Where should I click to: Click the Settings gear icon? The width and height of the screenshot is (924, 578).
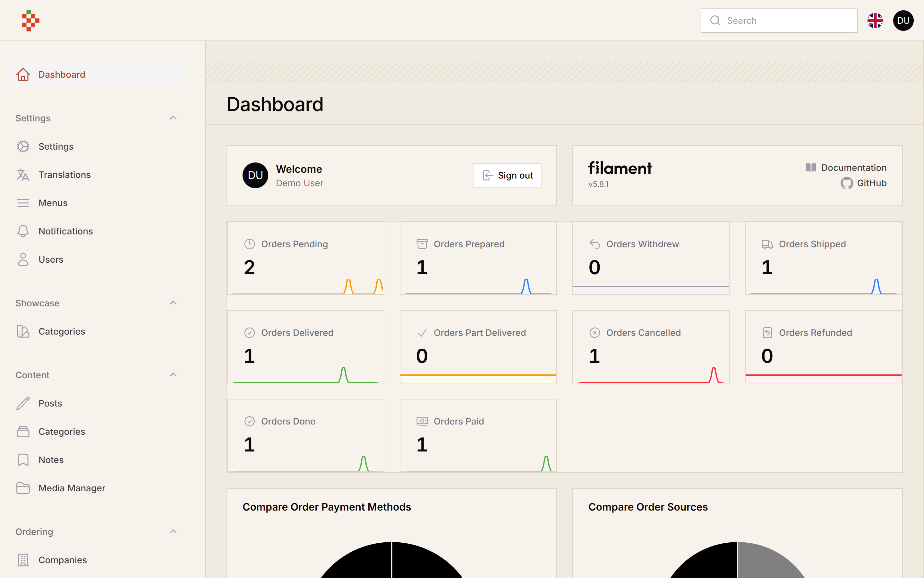23,146
